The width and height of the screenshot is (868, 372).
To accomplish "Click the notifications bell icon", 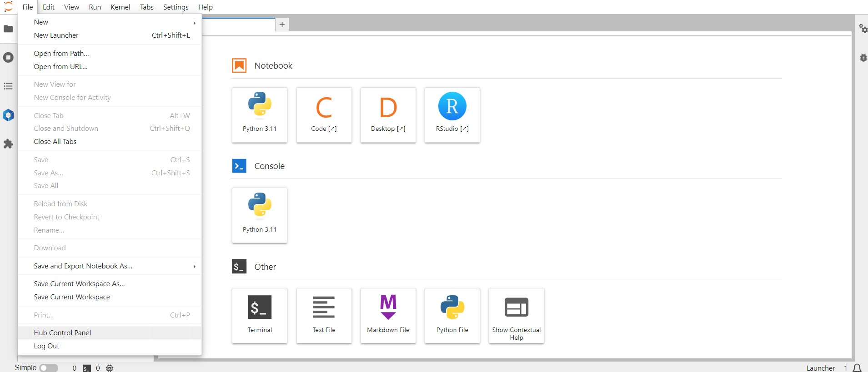I will click(x=857, y=368).
